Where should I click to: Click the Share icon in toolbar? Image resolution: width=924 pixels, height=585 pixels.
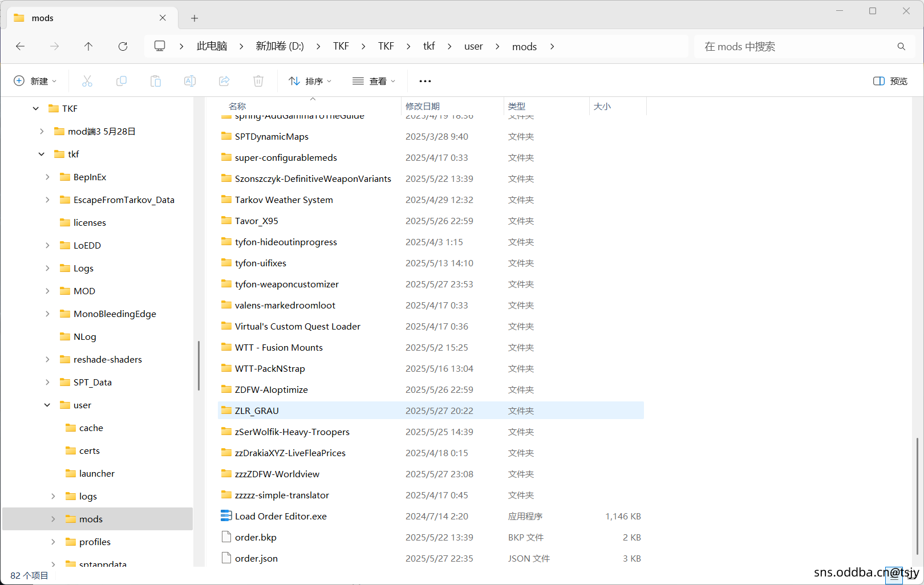click(x=224, y=81)
